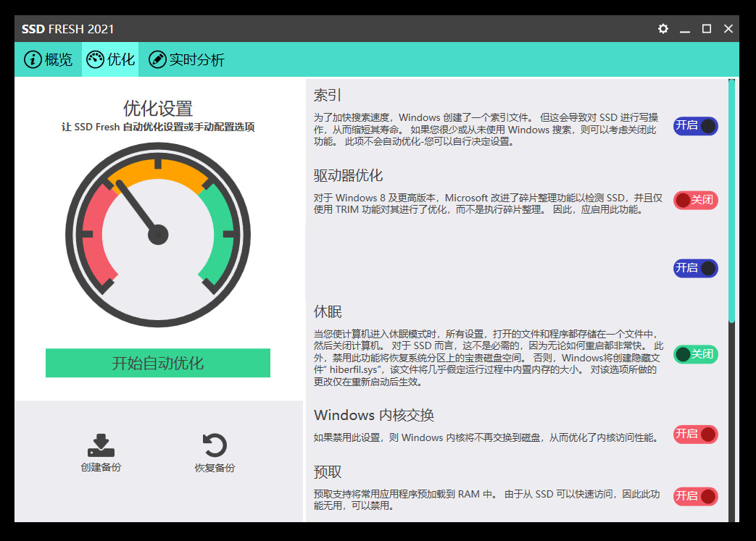Disable the 预取 prefetch toggle
The width and height of the screenshot is (756, 541).
695,496
